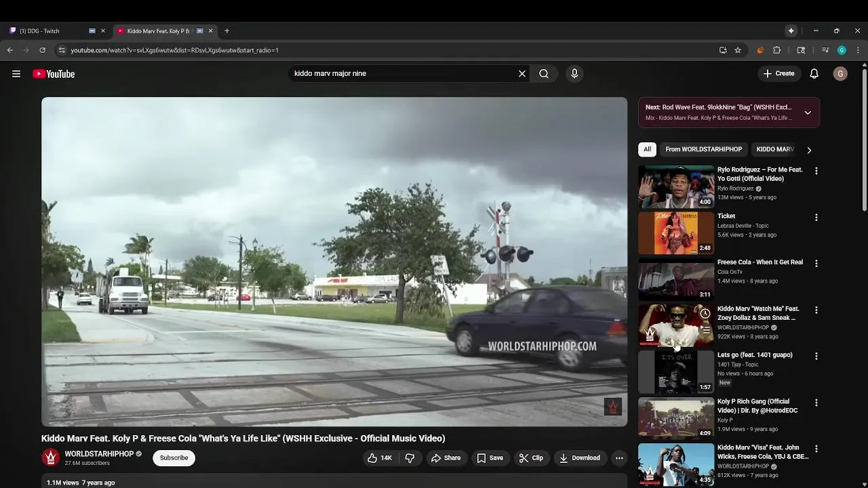Open YouTube notifications bell

pyautogui.click(x=814, y=74)
